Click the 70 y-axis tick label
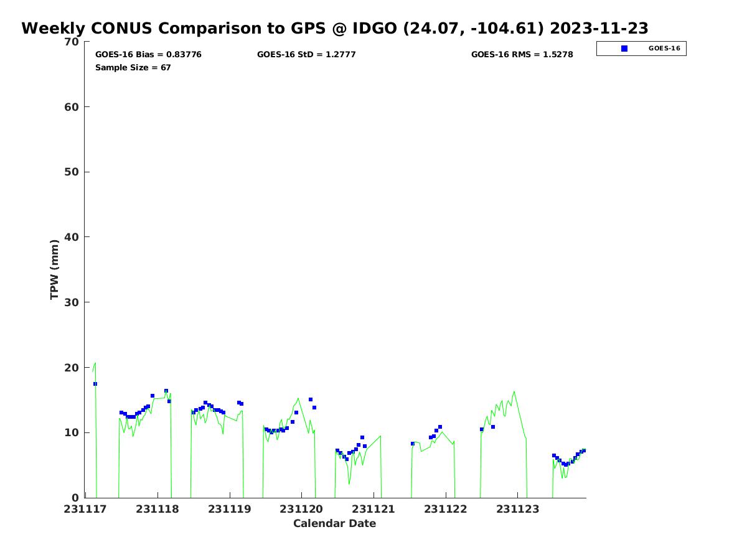 point(72,42)
